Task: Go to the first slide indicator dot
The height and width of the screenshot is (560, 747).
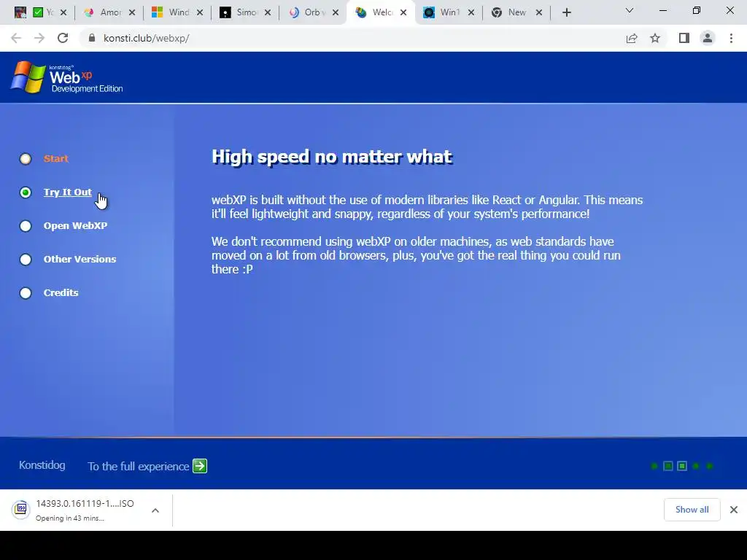Action: (654, 466)
